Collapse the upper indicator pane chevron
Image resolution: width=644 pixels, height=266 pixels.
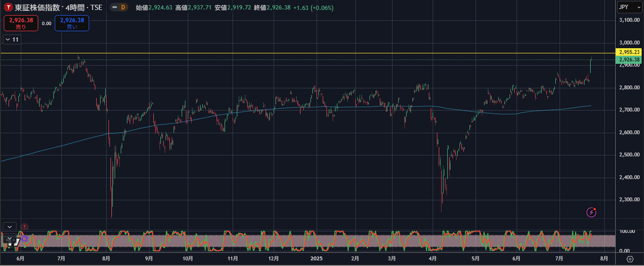[x=9, y=227]
